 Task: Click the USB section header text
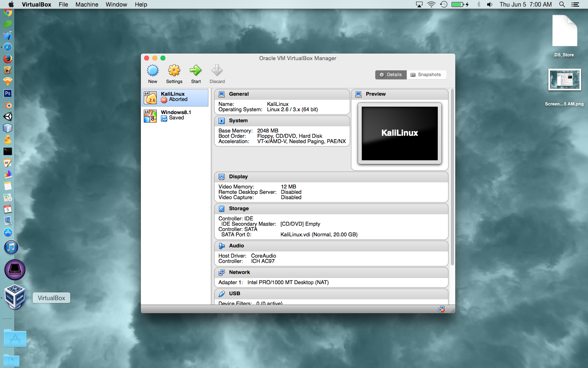pyautogui.click(x=235, y=294)
